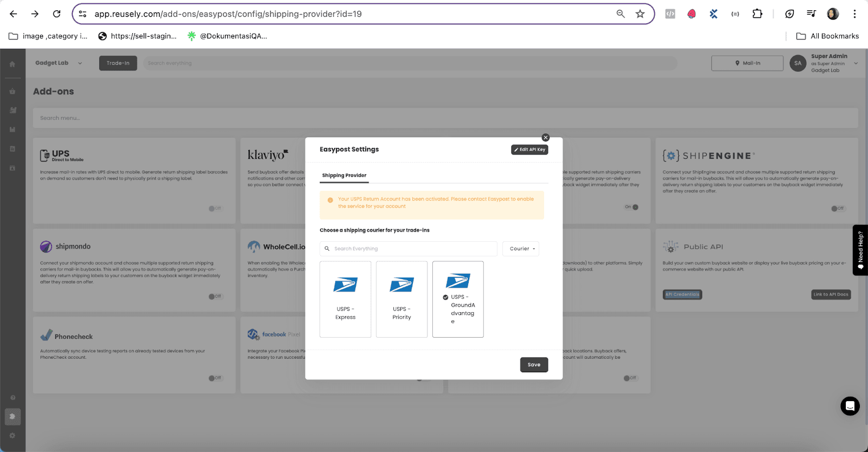Image resolution: width=868 pixels, height=452 pixels.
Task: Click the ShipEngine gear logo
Action: (671, 156)
